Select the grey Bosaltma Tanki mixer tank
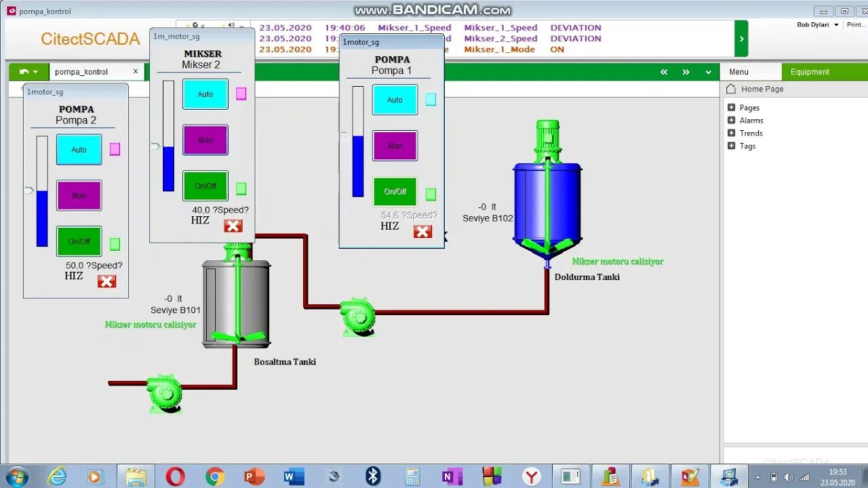The height and width of the screenshot is (488, 868). click(236, 304)
